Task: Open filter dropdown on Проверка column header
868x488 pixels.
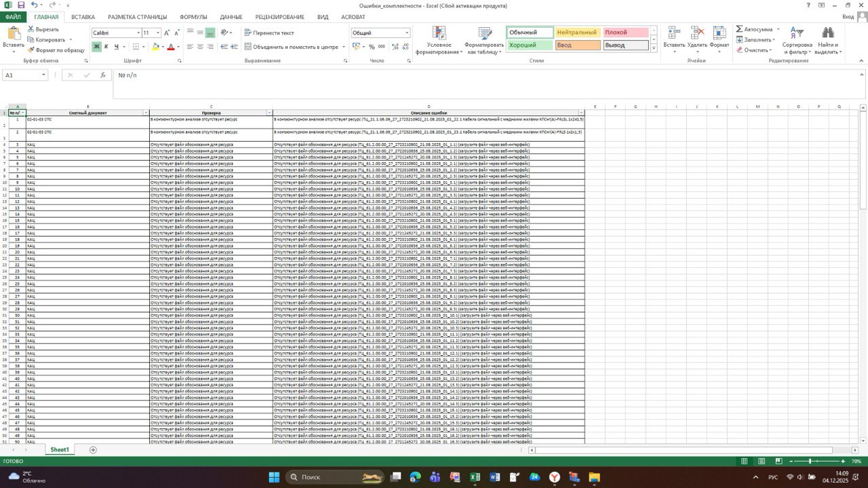Action: click(269, 113)
